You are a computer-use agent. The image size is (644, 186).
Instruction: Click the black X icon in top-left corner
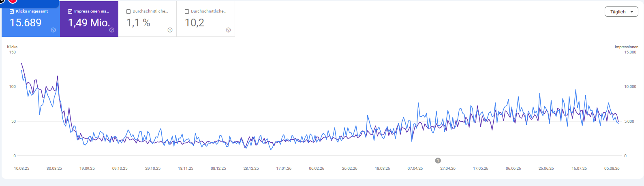click(x=2, y=1)
